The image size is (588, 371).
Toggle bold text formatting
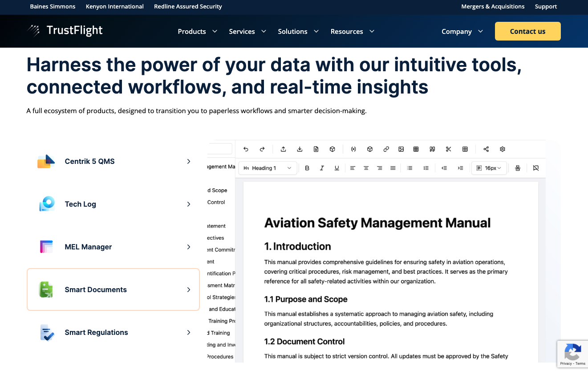coord(307,168)
